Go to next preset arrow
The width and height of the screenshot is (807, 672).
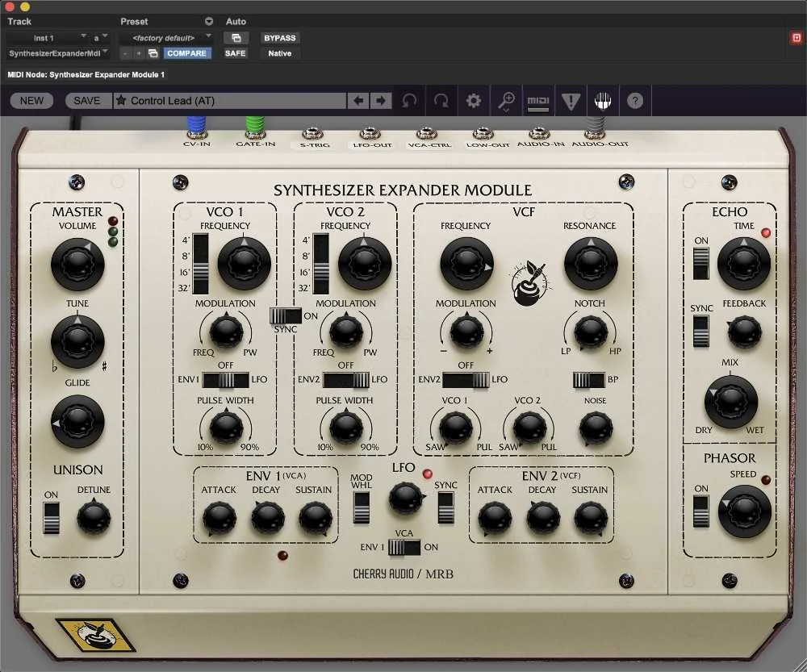381,100
